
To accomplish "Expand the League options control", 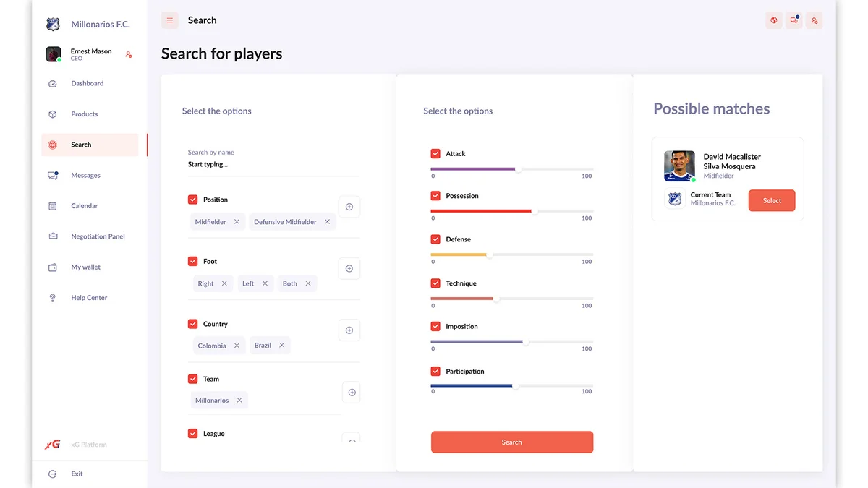I will tap(351, 442).
